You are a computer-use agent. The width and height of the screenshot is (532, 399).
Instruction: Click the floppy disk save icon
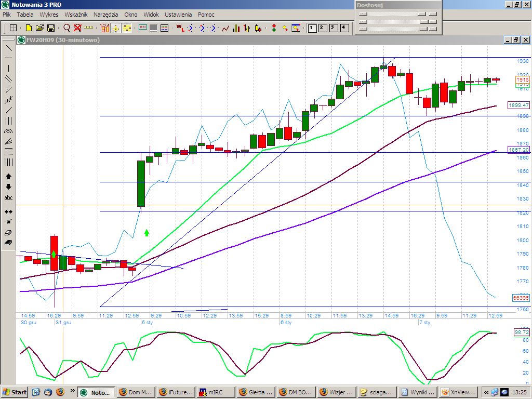(x=51, y=28)
